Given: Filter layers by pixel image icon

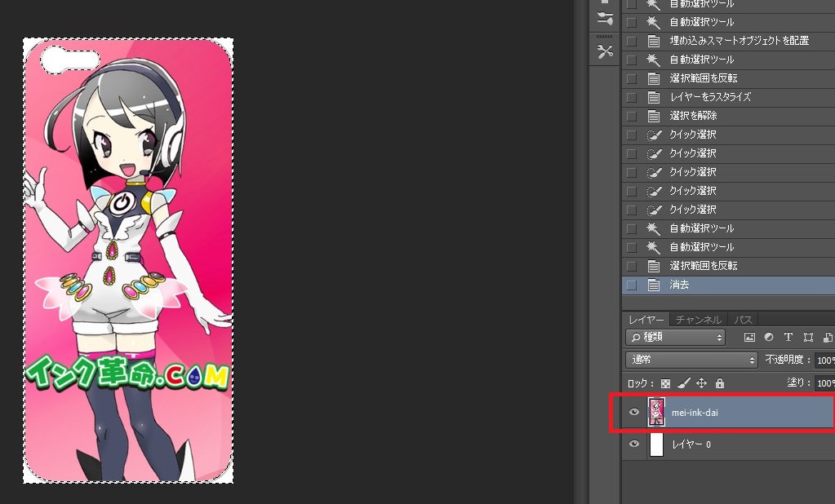Looking at the screenshot, I should (x=749, y=337).
